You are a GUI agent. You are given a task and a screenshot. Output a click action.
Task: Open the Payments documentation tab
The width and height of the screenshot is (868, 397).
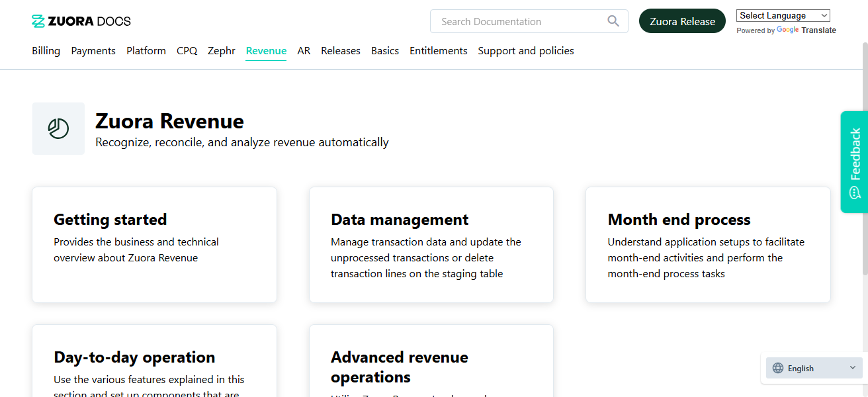pos(93,50)
